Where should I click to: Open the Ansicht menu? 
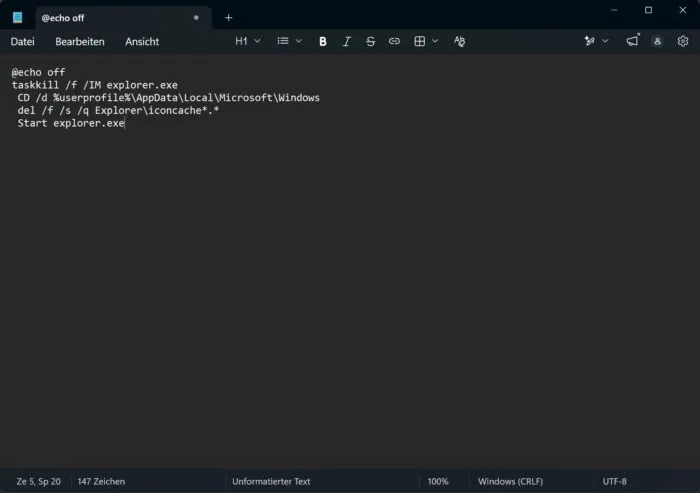click(142, 42)
